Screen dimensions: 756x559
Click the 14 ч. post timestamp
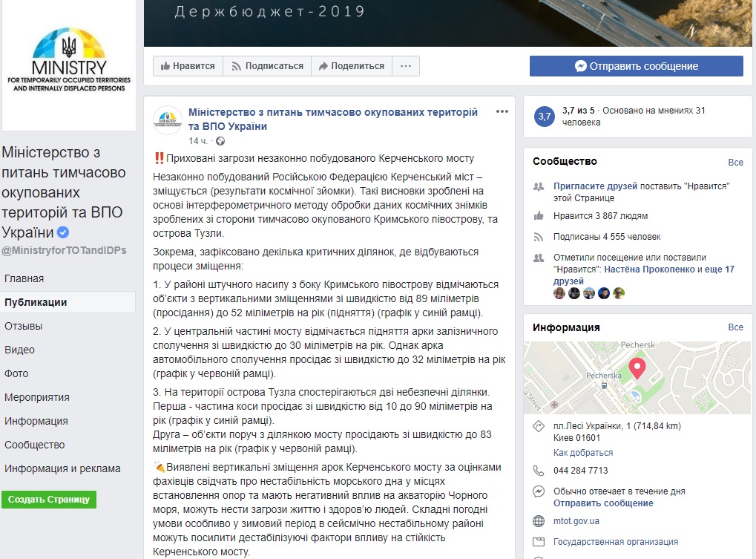tap(197, 141)
